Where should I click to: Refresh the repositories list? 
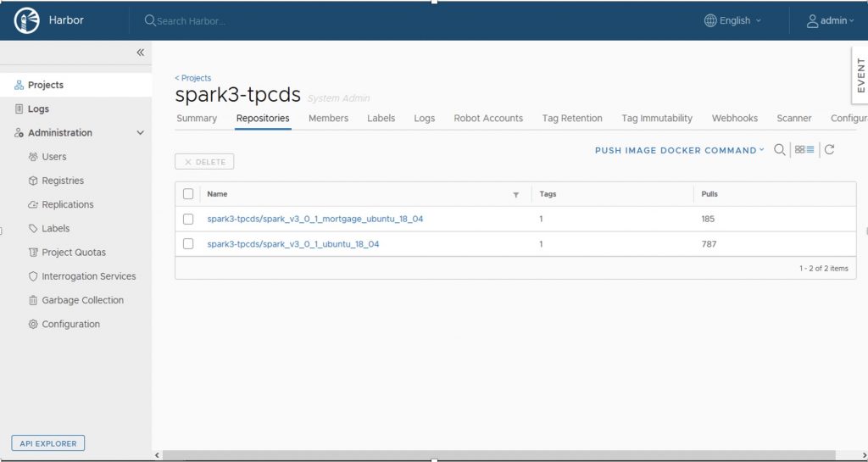(x=829, y=149)
